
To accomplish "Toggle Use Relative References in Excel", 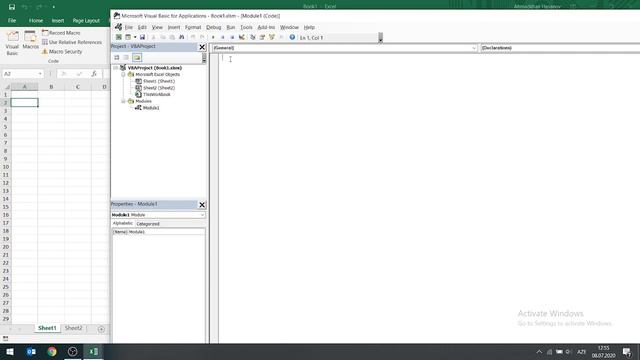I will [x=72, y=42].
